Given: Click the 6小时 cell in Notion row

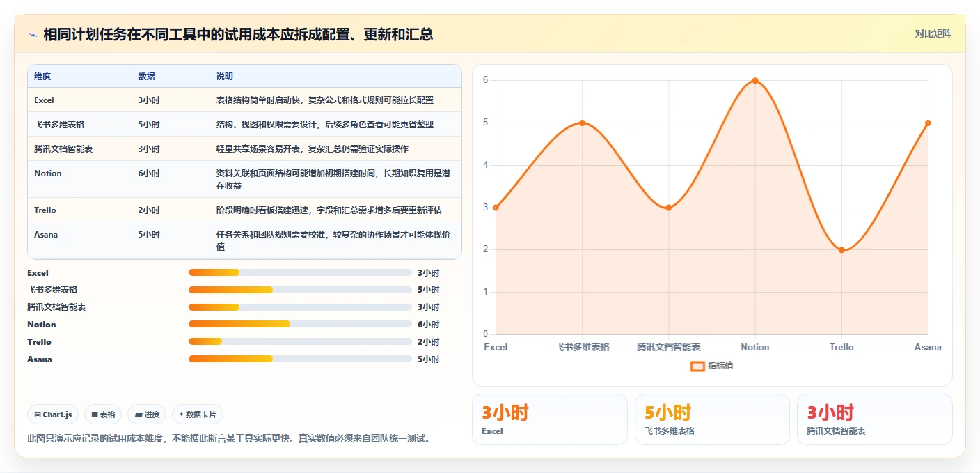Looking at the screenshot, I should 149,173.
